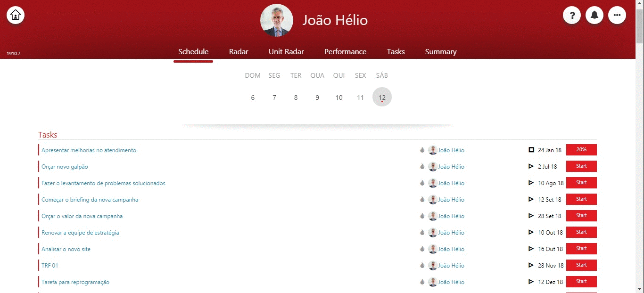Screen dimensions: 644x293
Task: Click play icon next to 10 Ago 18
Action: click(531, 183)
